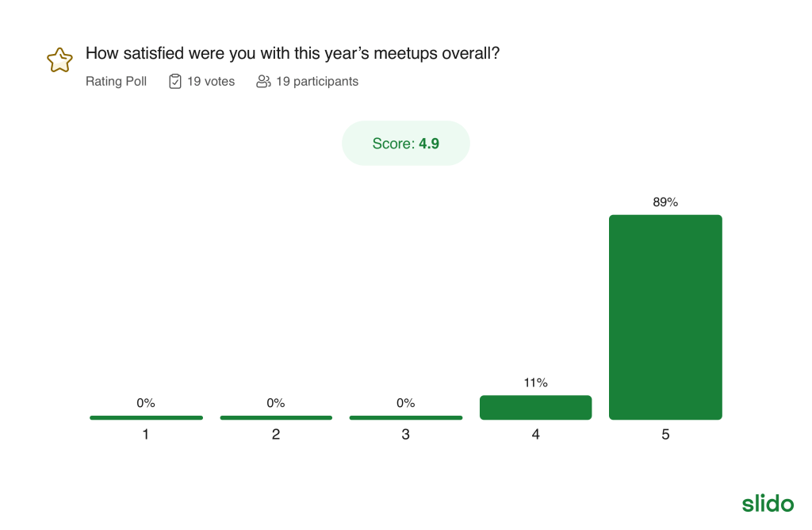Click the flat bar for rating 2
812x530 pixels.
tap(275, 417)
